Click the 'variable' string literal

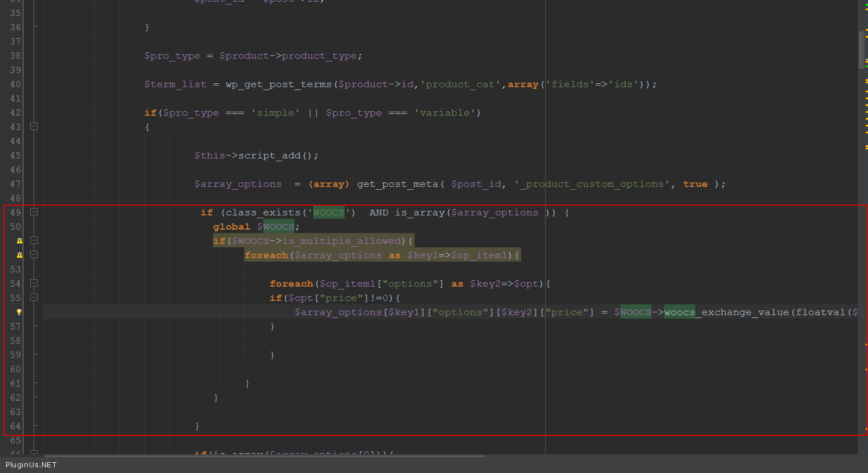tap(445, 113)
